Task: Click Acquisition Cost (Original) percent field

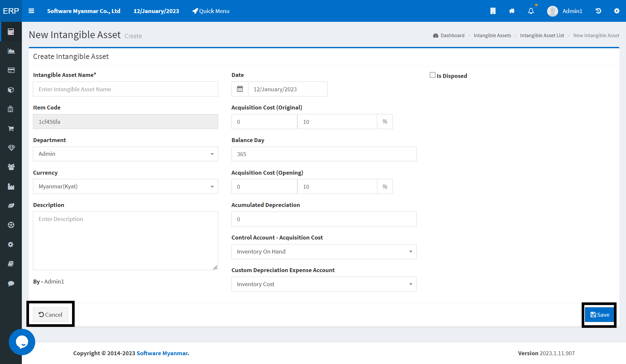Action: (337, 122)
